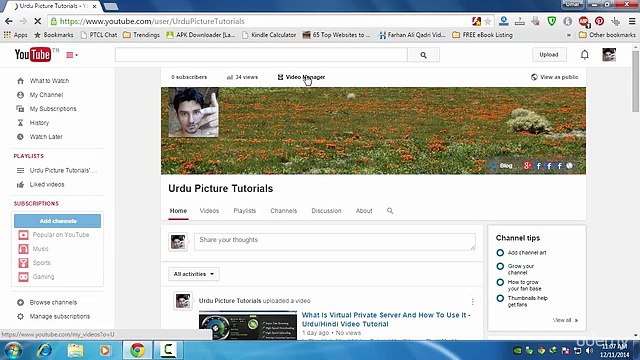Click page vertical scrollbar
The height and width of the screenshot is (360, 640).
click(636, 82)
